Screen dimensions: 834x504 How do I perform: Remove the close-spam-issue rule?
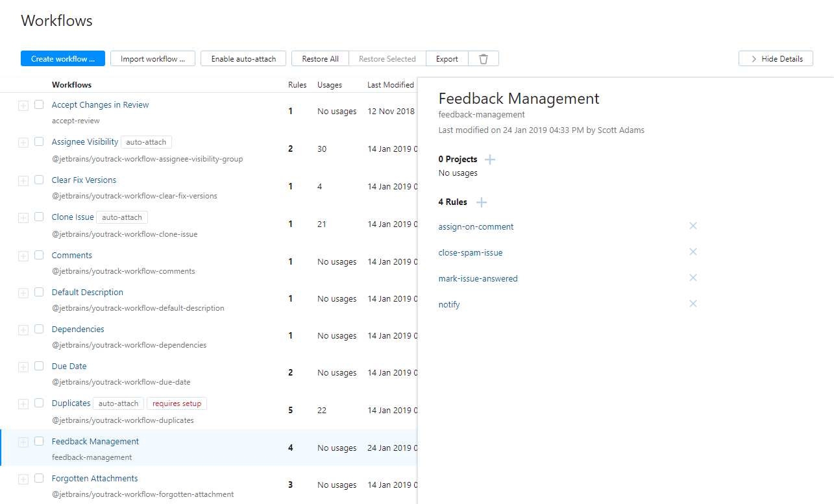coord(693,252)
